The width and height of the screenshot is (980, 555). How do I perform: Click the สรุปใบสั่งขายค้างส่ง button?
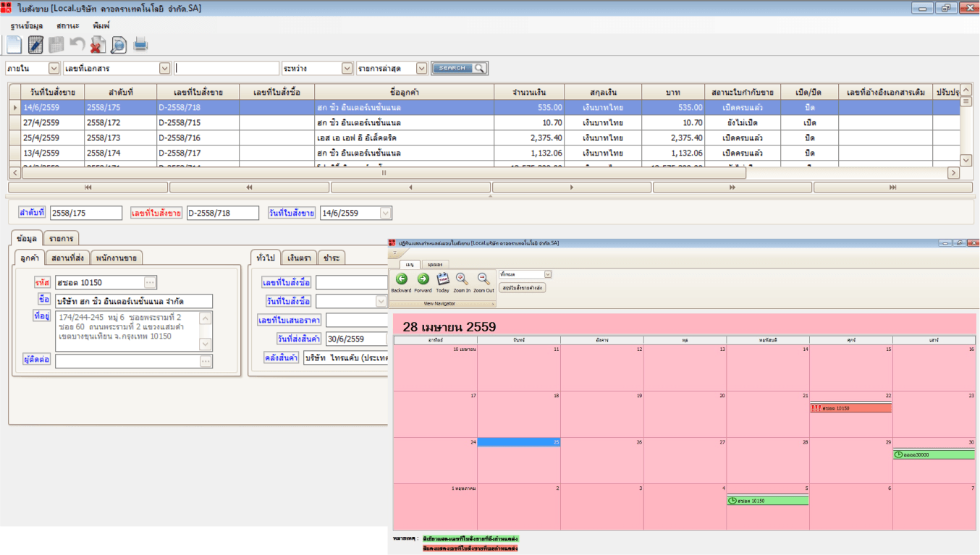[522, 287]
